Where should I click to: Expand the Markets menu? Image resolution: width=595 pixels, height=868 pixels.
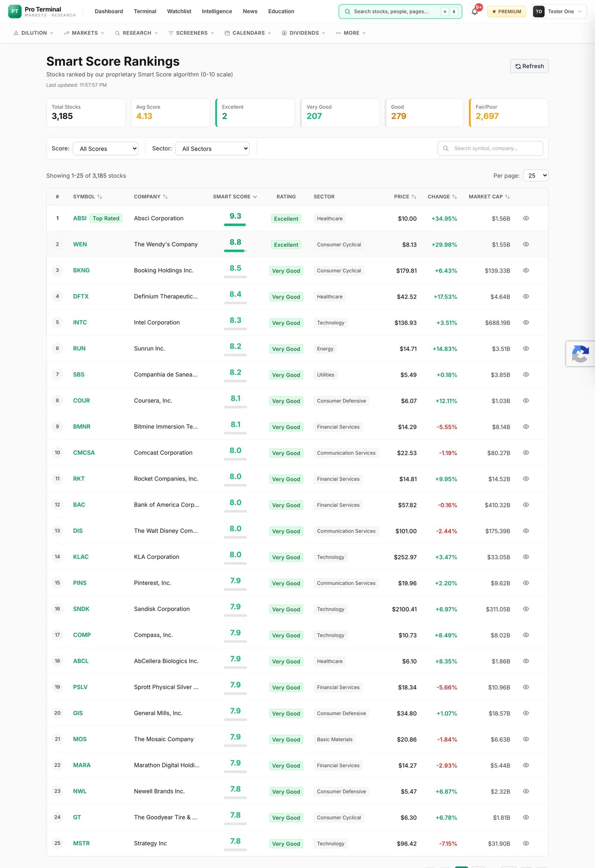(x=84, y=33)
